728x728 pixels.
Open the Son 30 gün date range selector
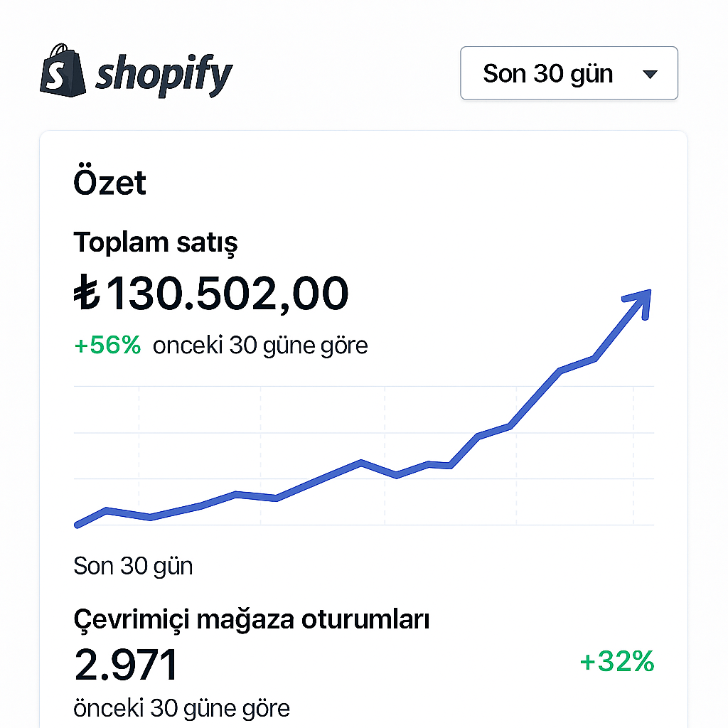tap(569, 73)
